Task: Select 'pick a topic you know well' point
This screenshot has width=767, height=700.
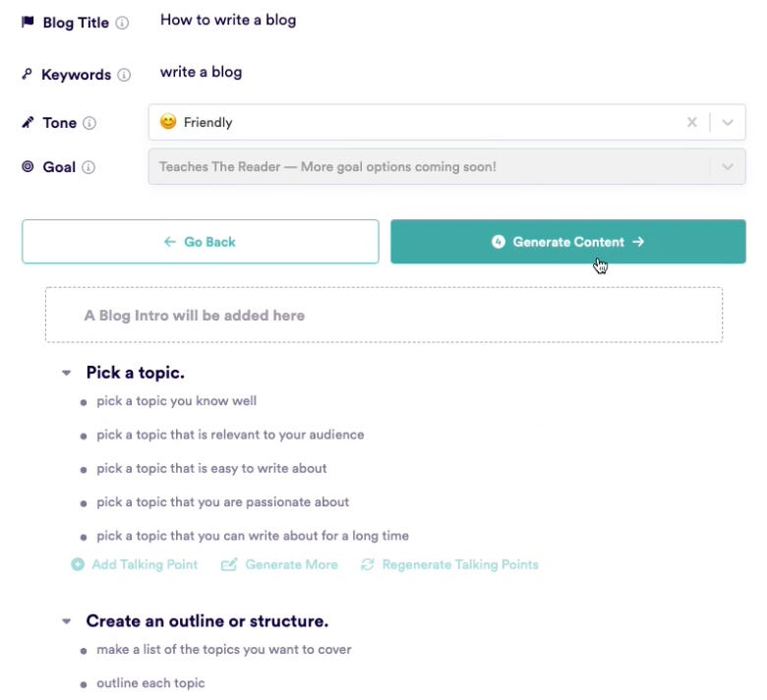Action: point(177,401)
